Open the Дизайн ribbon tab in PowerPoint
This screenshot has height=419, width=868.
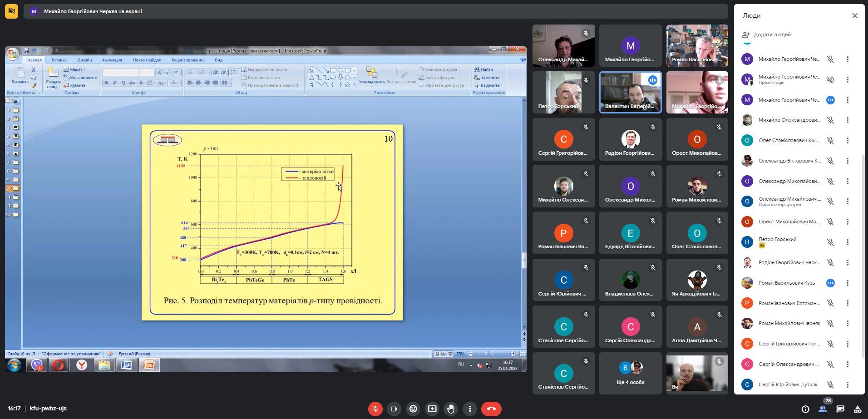pyautogui.click(x=84, y=60)
